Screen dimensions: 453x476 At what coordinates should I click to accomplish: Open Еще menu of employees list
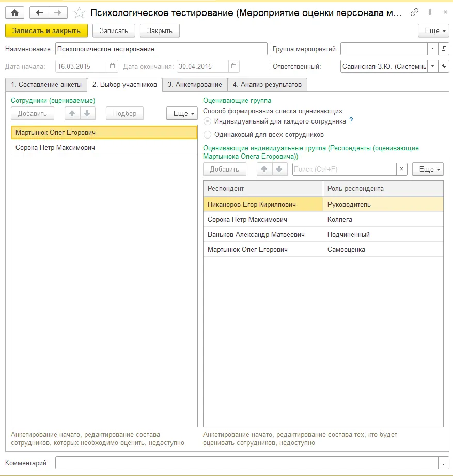[x=182, y=114]
